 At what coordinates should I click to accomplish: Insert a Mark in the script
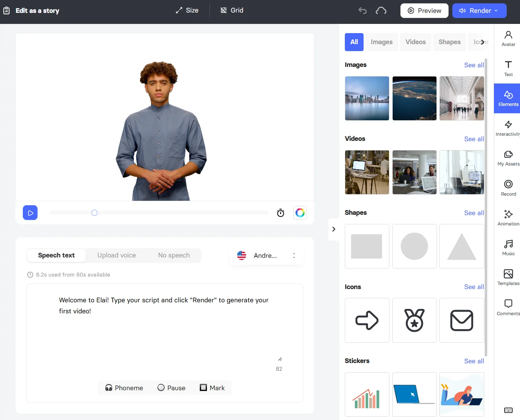212,388
